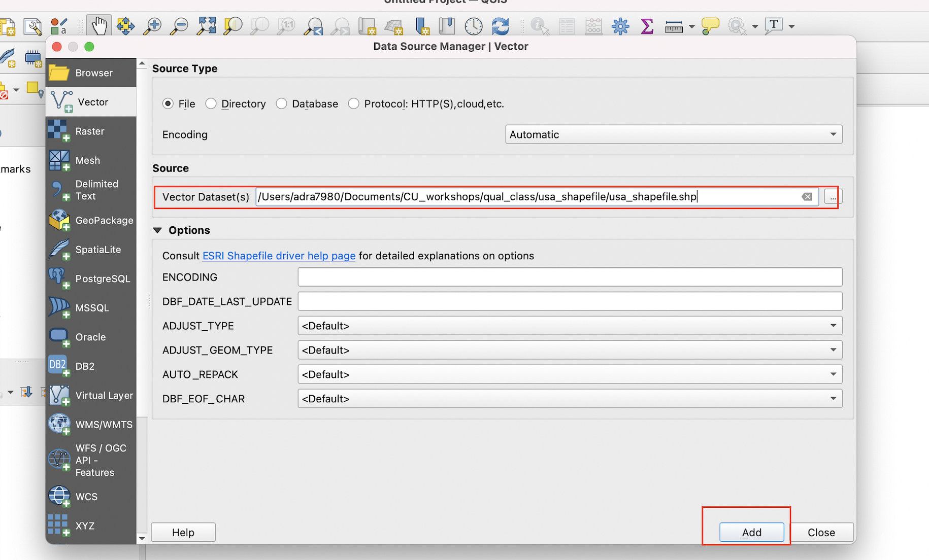
Task: Switch to Database source type
Action: (x=282, y=103)
